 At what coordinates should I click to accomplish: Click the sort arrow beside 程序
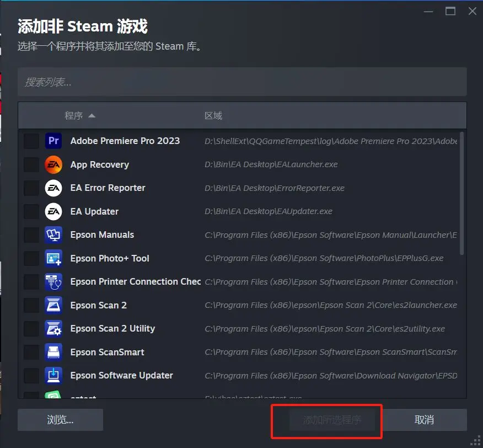coord(92,116)
